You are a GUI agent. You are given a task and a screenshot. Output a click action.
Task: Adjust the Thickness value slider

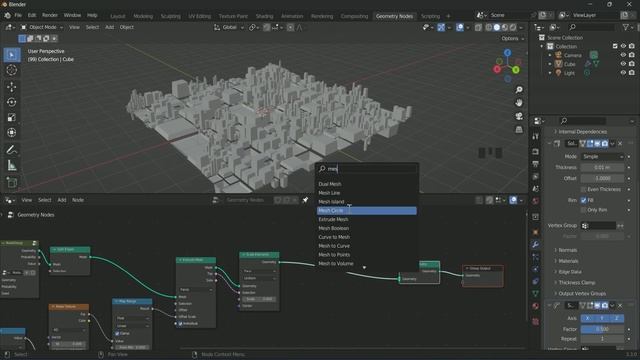[602, 168]
